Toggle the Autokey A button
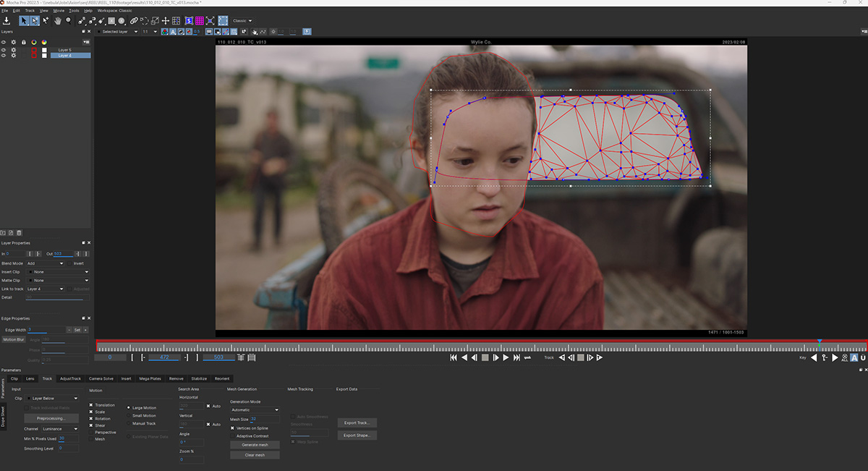Viewport: 868px width, 471px height. tap(854, 357)
